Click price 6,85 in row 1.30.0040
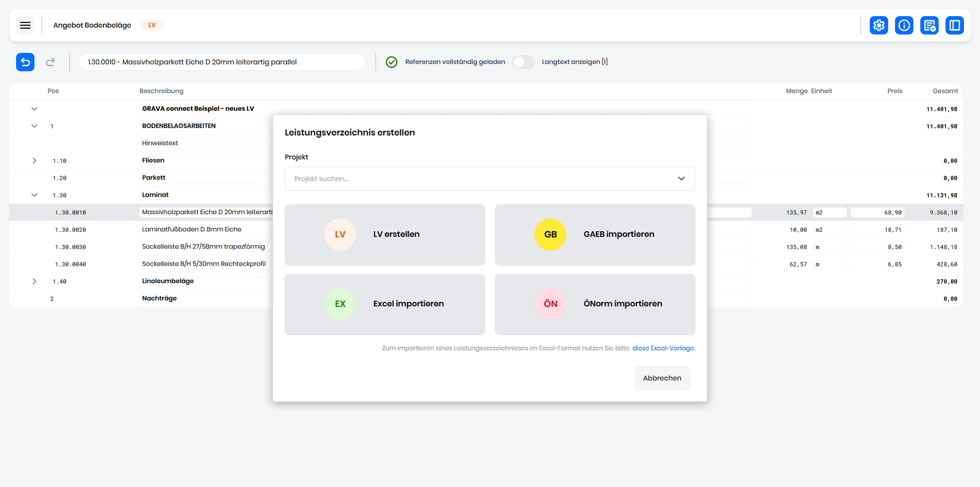This screenshot has height=487, width=980. pos(877,264)
